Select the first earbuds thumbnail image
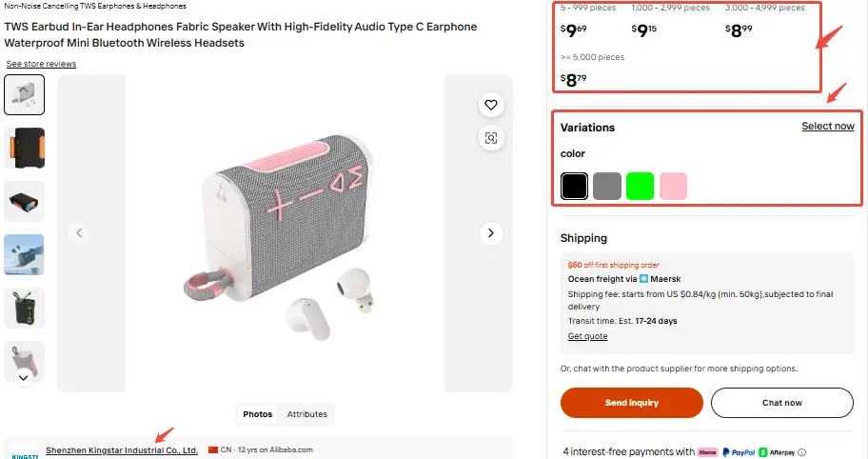Viewport: 868px width, 459px height. pos(24,94)
